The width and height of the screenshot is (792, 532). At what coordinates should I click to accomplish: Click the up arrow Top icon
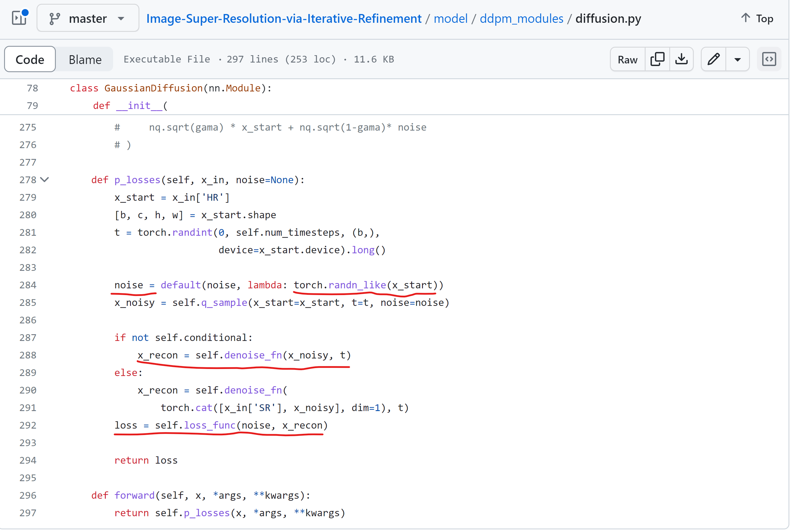pos(745,18)
